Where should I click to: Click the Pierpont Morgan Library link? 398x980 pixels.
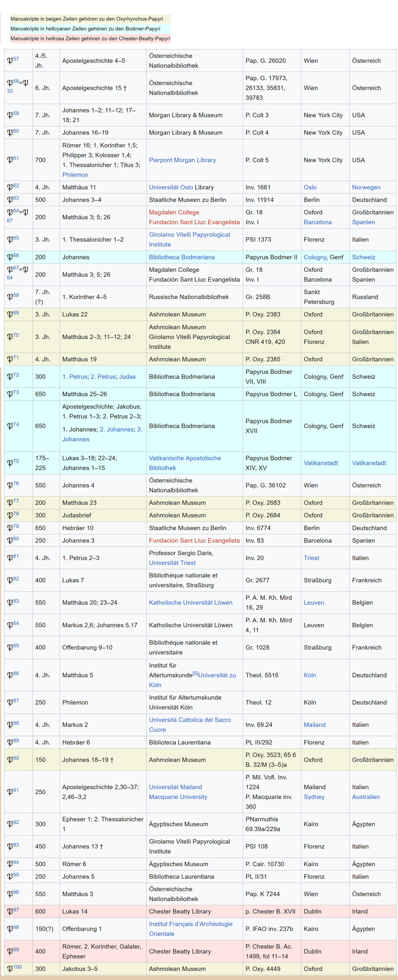click(x=182, y=160)
